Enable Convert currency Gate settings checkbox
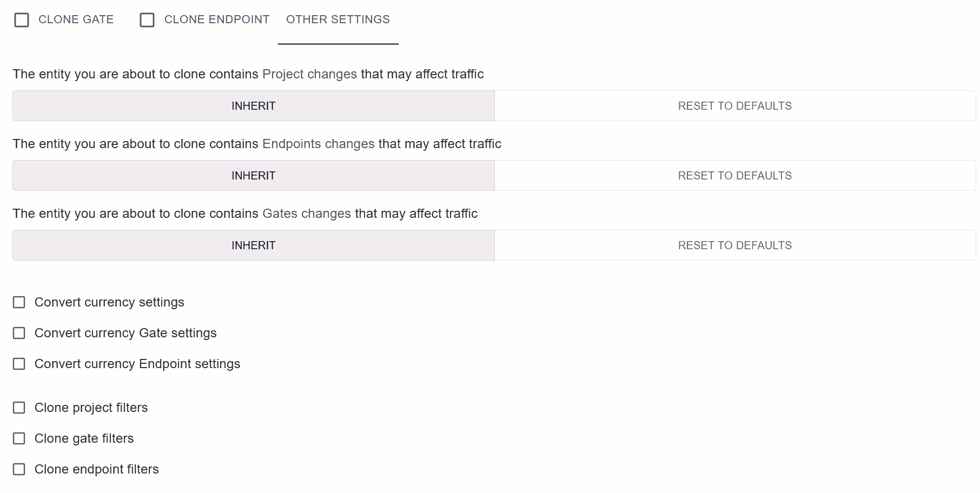 tap(19, 333)
